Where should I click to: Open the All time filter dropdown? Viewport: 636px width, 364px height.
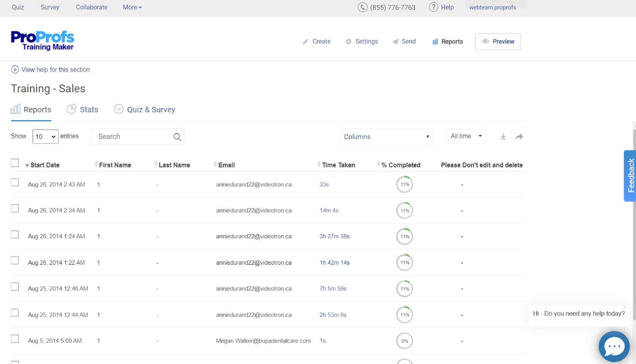466,136
